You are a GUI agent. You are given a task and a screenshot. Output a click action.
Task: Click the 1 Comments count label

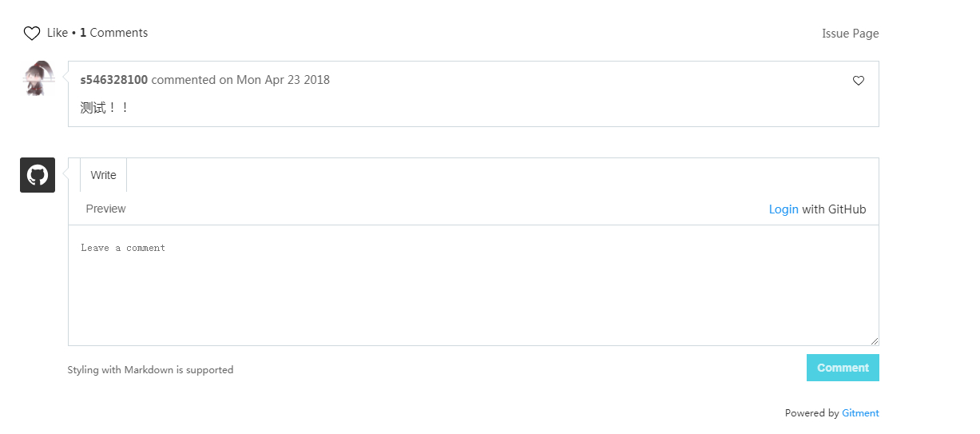[113, 33]
